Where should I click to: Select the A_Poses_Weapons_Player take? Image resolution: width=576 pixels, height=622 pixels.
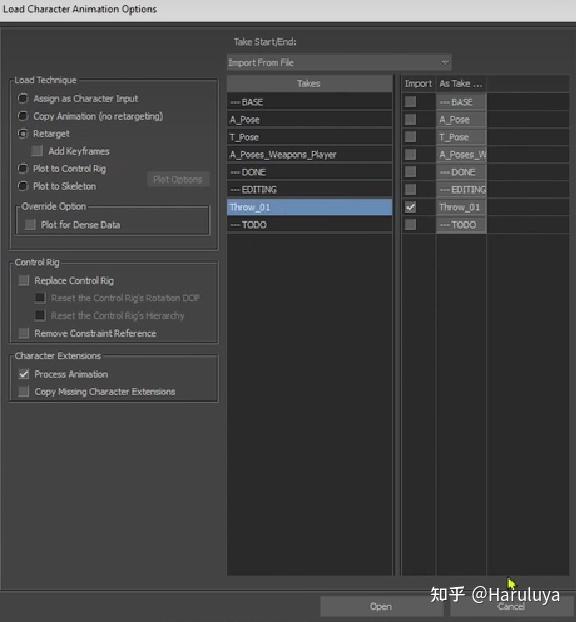(309, 154)
